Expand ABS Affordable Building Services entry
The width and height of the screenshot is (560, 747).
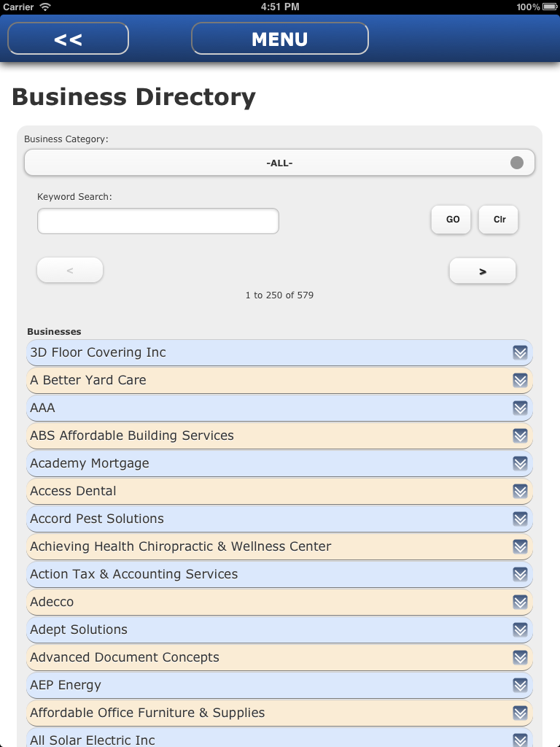[279, 436]
